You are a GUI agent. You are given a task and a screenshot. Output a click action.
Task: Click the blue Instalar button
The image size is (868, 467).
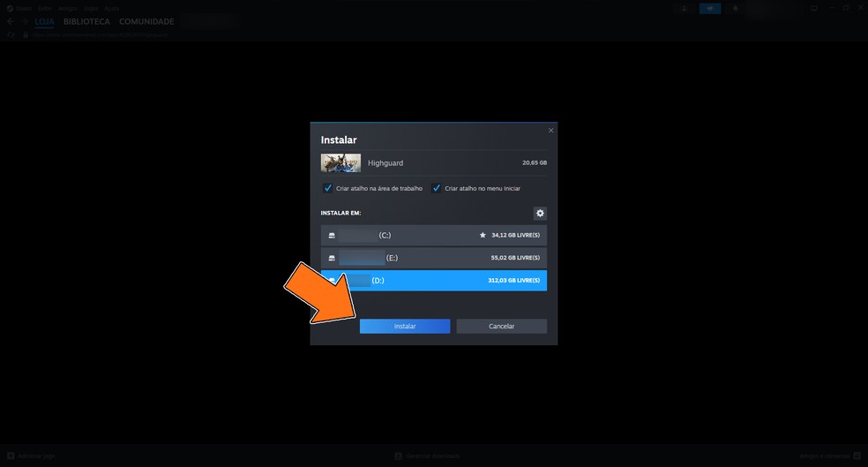click(x=405, y=327)
